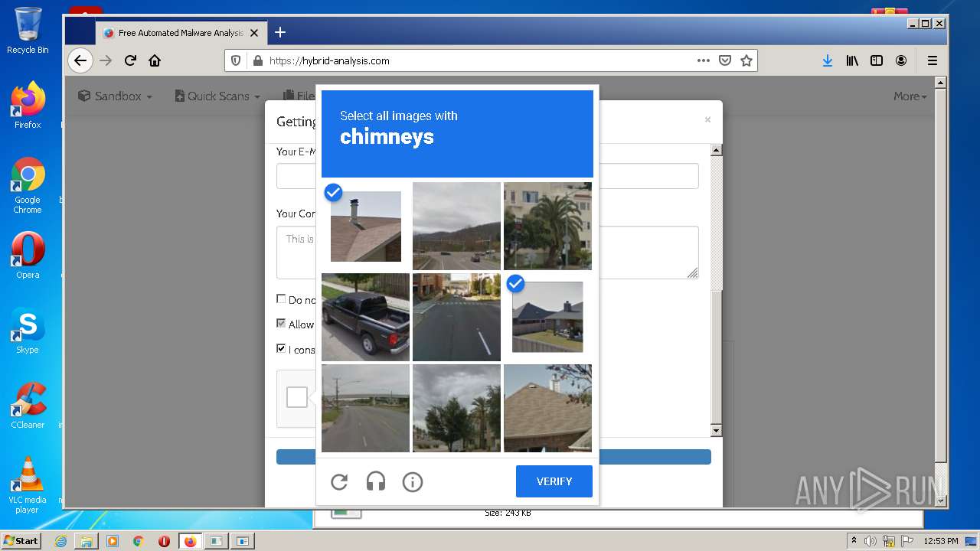Save page to Pocket
This screenshot has width=980, height=551.
(x=724, y=60)
